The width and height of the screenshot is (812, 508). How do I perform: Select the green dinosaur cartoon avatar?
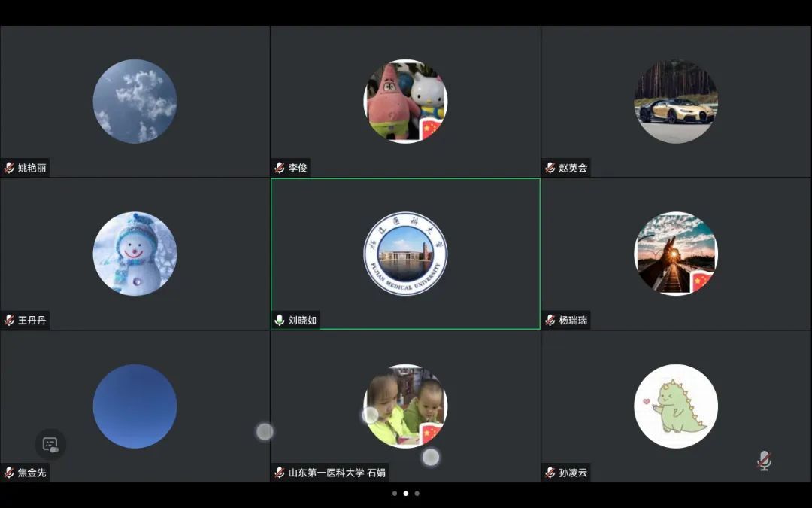[x=676, y=406]
